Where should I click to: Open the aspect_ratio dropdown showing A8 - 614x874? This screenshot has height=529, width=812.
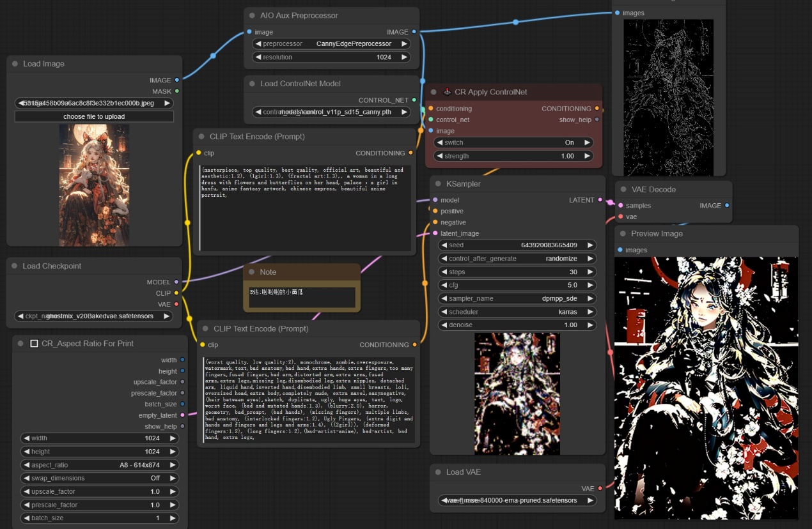coord(99,465)
